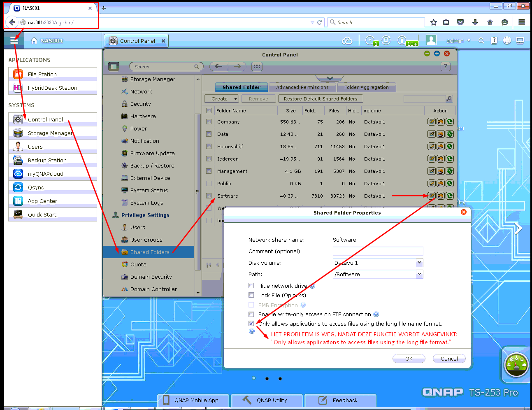The height and width of the screenshot is (410, 532).
Task: Click the myQNAPcloud status cloud icon
Action: coord(347,41)
